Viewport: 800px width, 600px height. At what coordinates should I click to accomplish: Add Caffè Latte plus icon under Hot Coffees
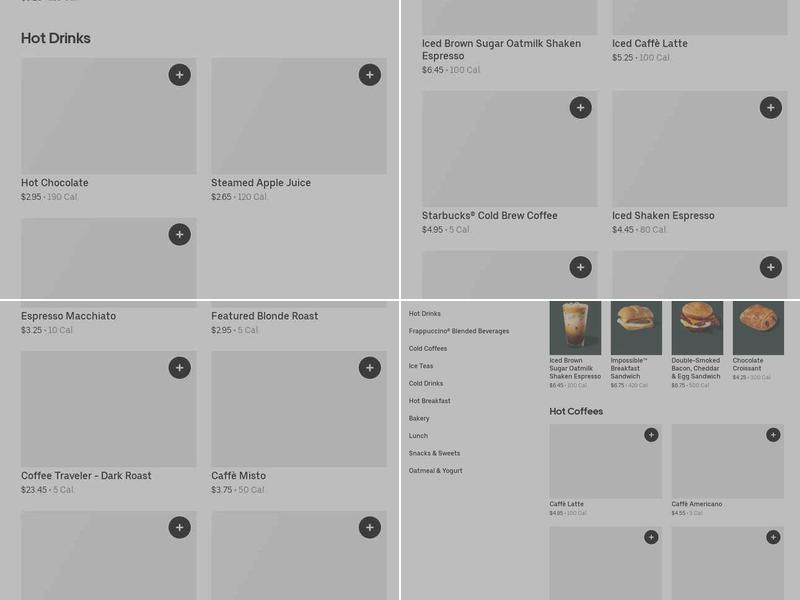651,435
